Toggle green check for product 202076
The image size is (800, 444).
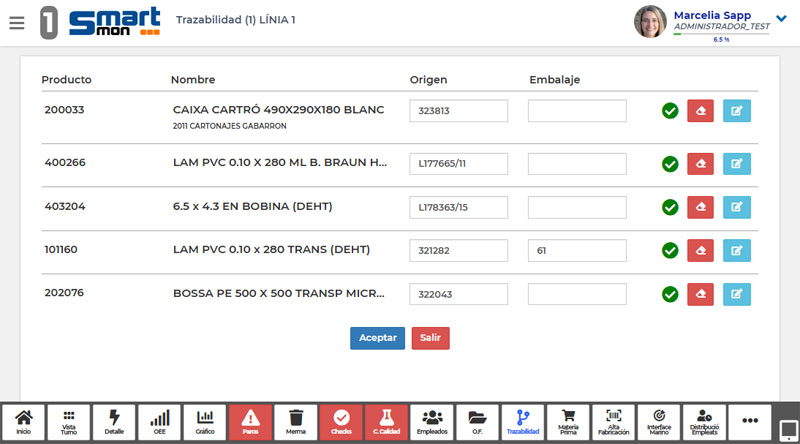pos(670,294)
